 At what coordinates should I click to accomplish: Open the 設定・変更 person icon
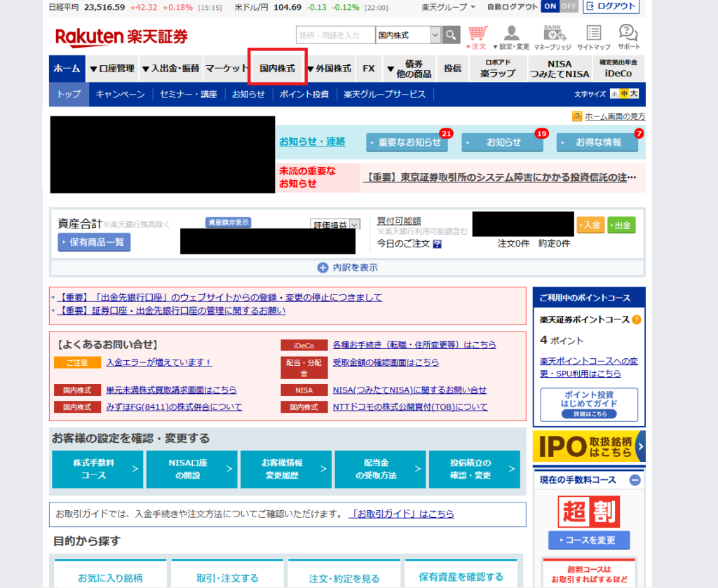[x=511, y=38]
